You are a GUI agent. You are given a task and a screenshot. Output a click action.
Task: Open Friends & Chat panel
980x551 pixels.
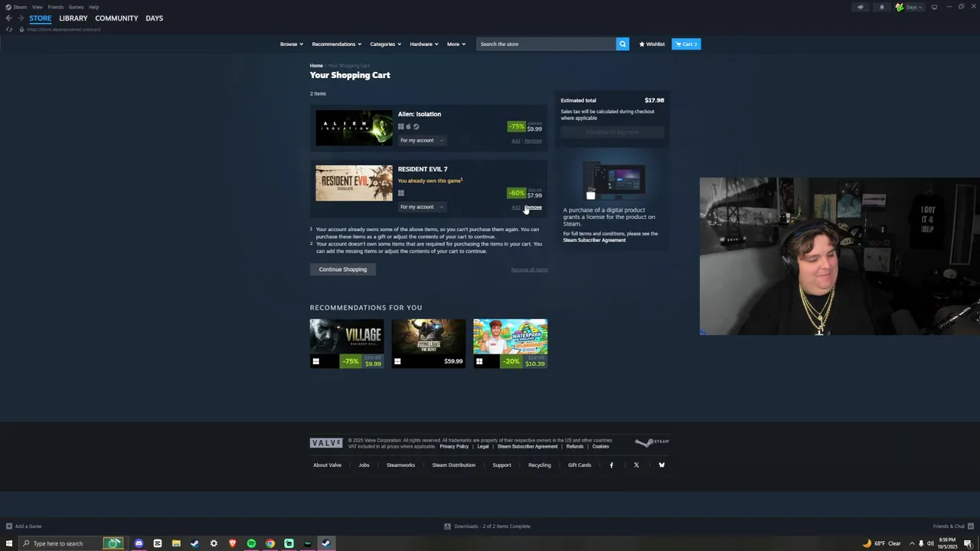coord(953,526)
